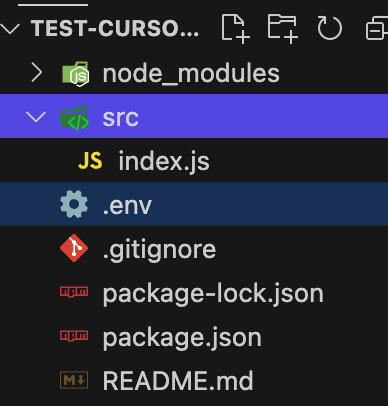The image size is (388, 406).
Task: Click the green src folder icon
Action: point(74,118)
